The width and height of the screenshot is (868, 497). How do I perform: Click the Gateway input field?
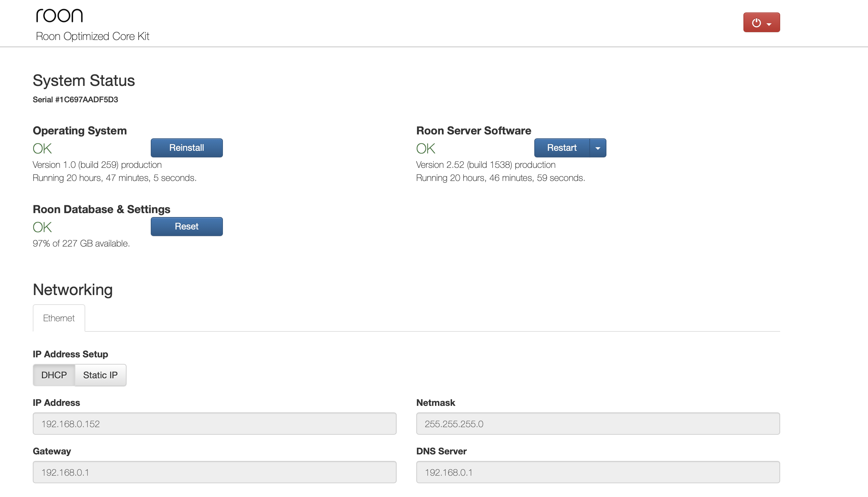[x=214, y=472]
